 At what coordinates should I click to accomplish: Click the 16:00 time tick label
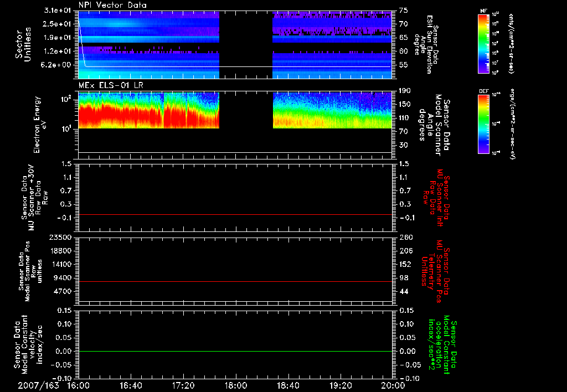coord(78,385)
